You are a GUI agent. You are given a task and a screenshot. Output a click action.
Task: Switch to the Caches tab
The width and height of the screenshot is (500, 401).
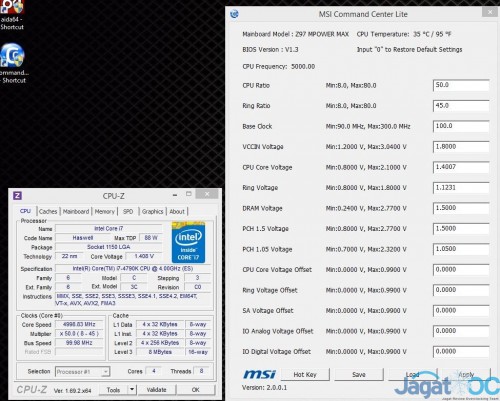48,211
